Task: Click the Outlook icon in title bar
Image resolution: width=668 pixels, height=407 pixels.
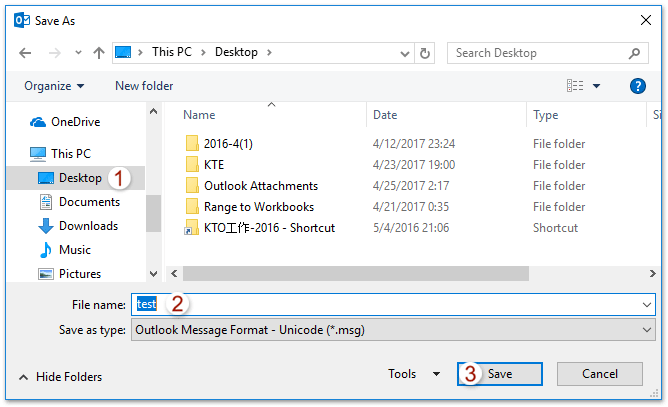Action: (22, 20)
